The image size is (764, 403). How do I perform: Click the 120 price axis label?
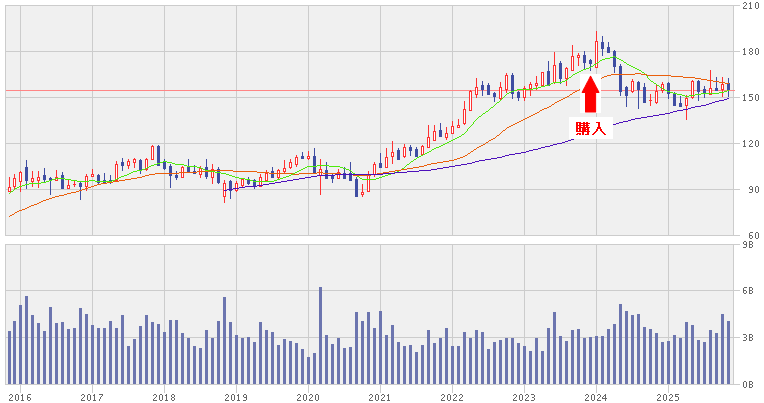pos(748,144)
